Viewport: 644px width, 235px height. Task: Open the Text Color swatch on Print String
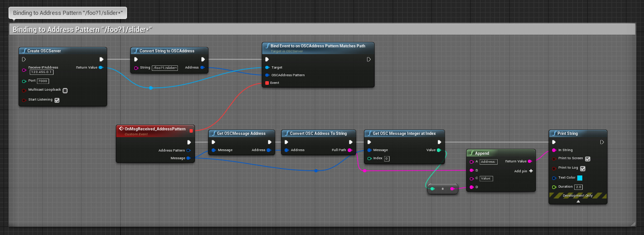(580, 178)
